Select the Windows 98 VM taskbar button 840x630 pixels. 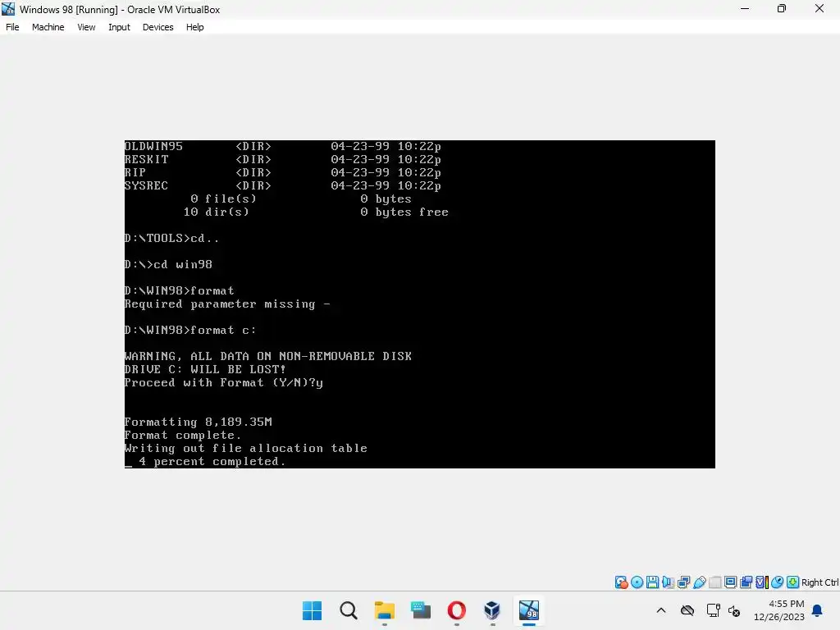[x=529, y=610]
